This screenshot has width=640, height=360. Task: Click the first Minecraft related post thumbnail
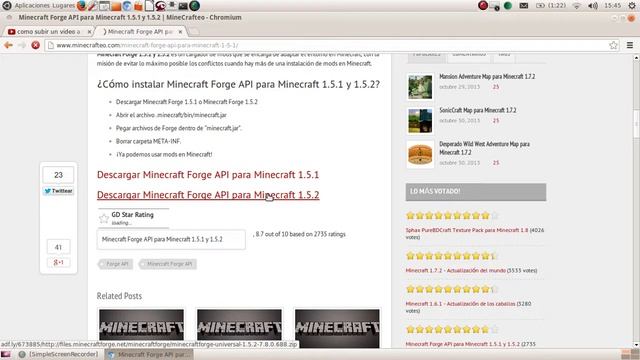(141, 325)
